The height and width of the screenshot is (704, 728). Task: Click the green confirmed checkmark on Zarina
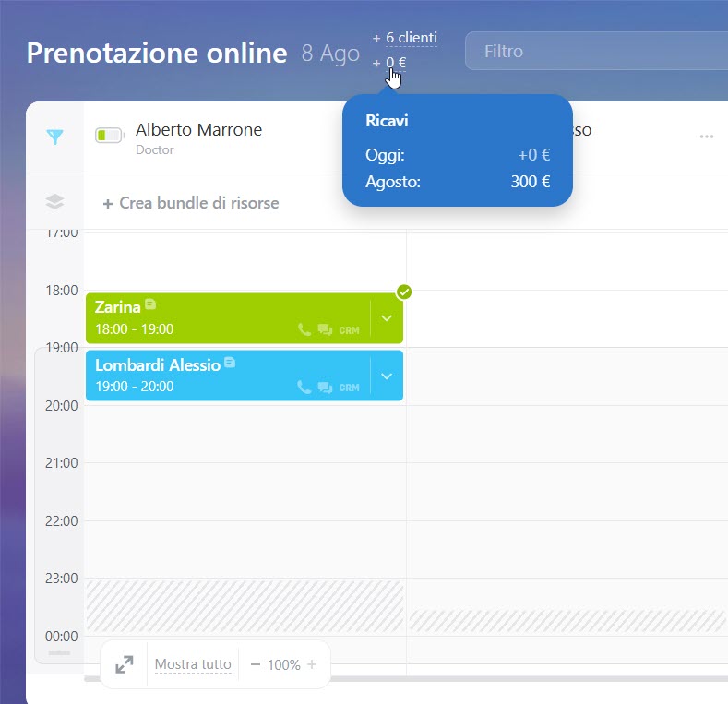click(x=404, y=292)
